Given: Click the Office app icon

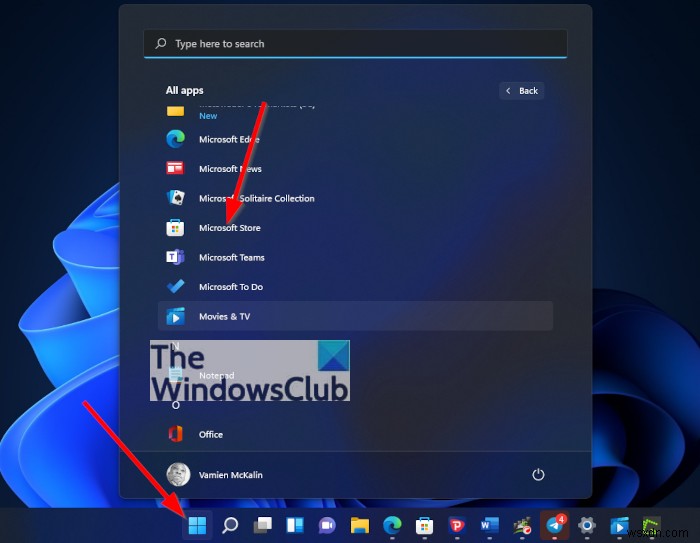Looking at the screenshot, I should (175, 434).
